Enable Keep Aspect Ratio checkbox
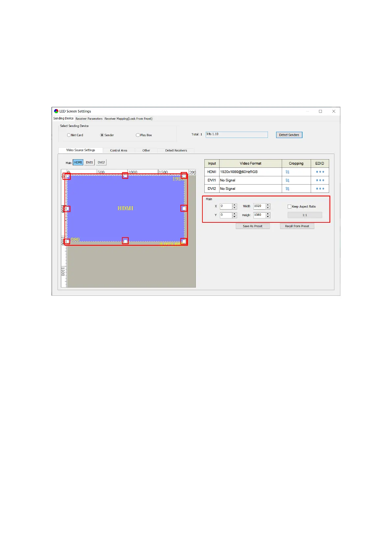This screenshot has height=554, width=392. point(290,207)
